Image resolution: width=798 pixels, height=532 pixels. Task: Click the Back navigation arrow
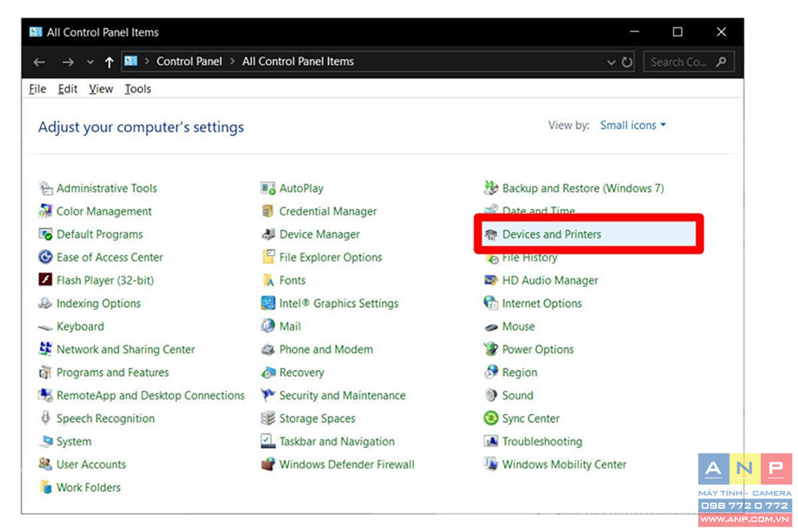[x=39, y=62]
